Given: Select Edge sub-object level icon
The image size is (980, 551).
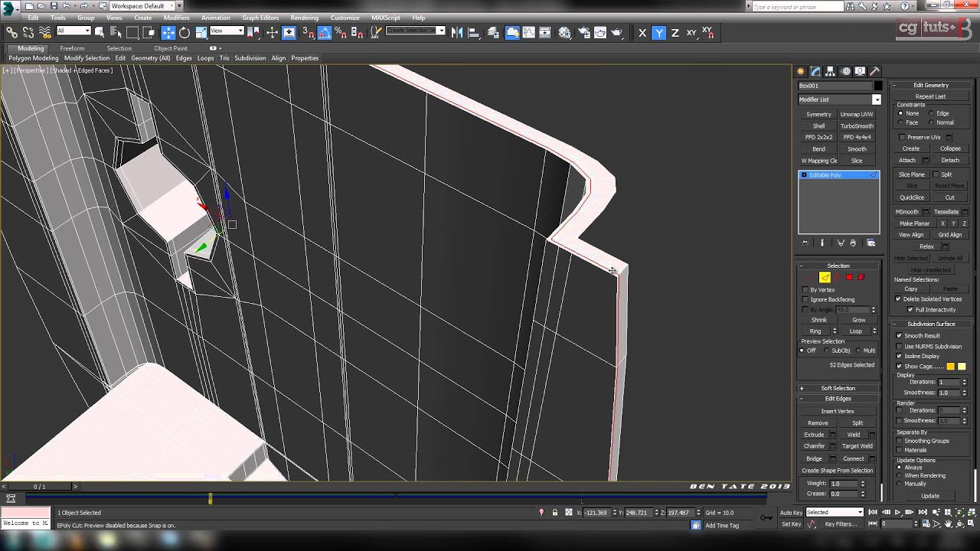Looking at the screenshot, I should [825, 277].
